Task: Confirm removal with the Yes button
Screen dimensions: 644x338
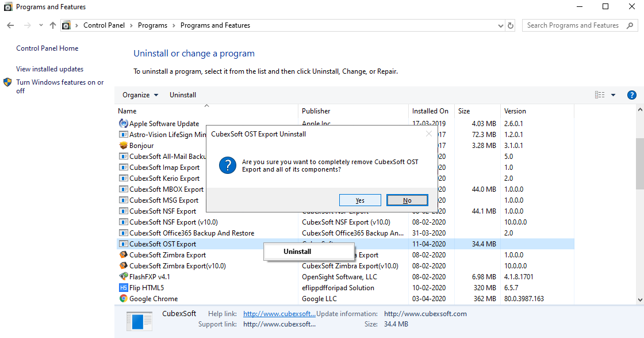Action: pos(360,200)
